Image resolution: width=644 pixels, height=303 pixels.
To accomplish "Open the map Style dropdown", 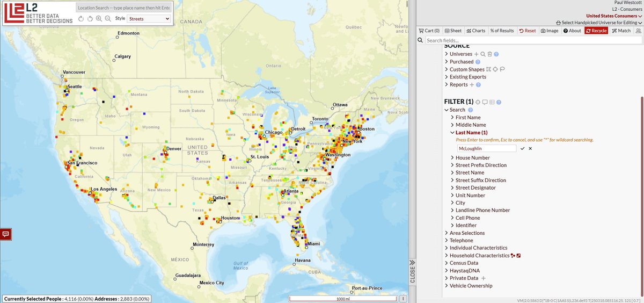I will [149, 18].
